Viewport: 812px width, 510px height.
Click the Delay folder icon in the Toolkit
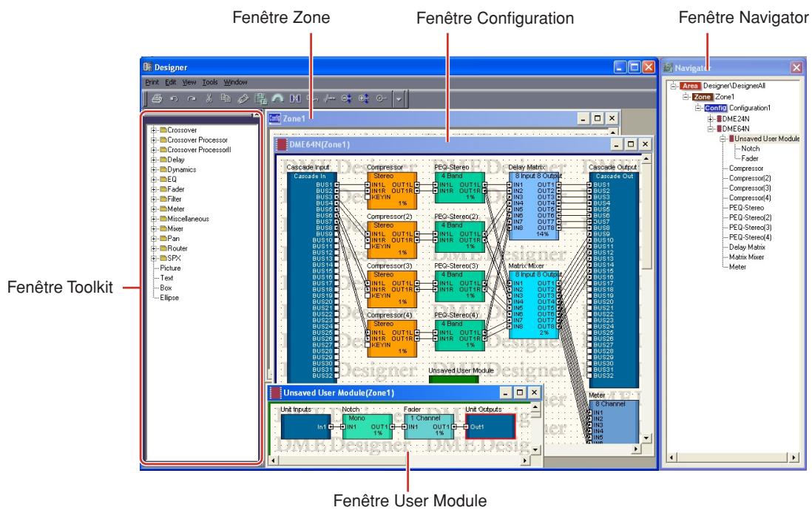pos(163,160)
